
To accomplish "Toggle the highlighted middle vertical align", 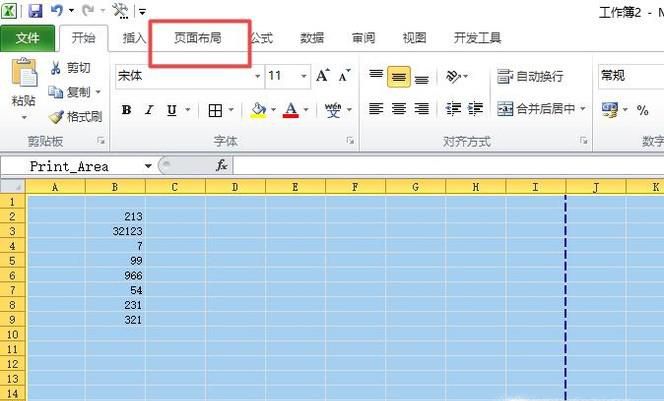I will 398,77.
